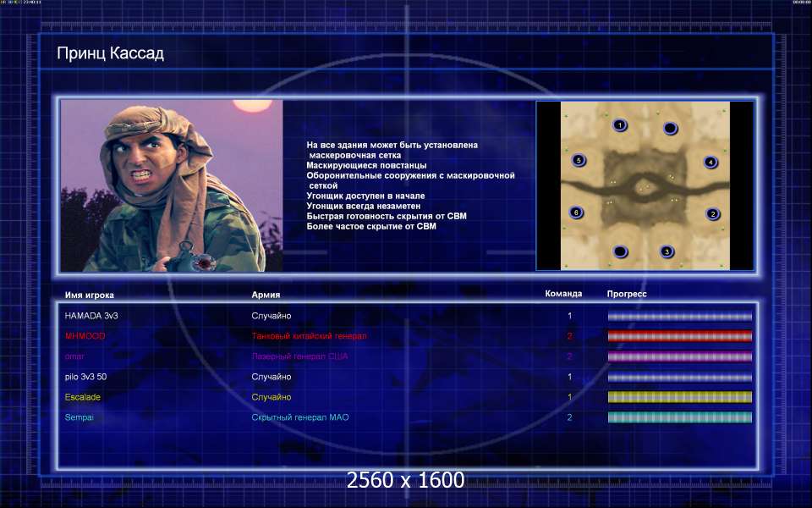Click MHMOOD's red loading progress bar

coord(679,336)
